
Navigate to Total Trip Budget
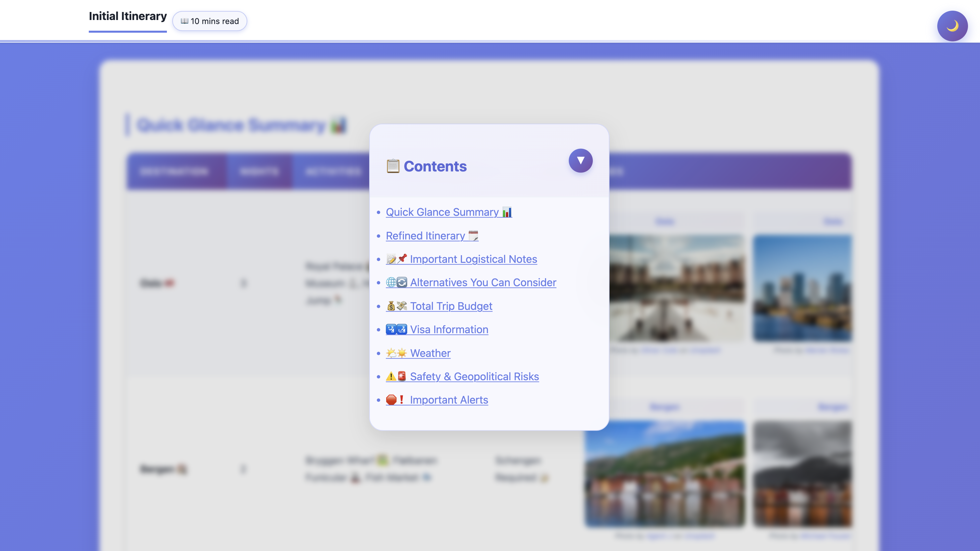coord(451,306)
